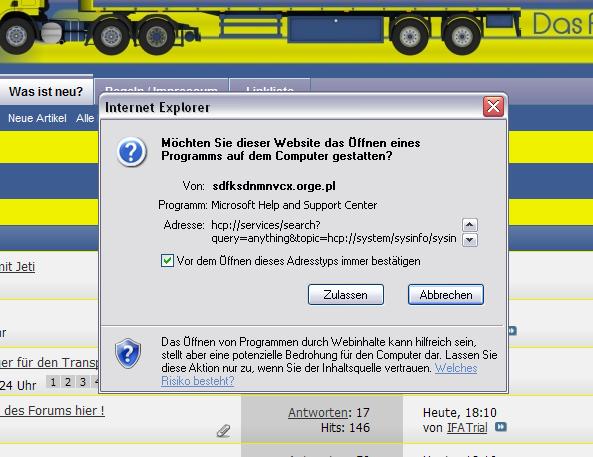Click the blue question mark icon
The image size is (593, 457).
(131, 152)
